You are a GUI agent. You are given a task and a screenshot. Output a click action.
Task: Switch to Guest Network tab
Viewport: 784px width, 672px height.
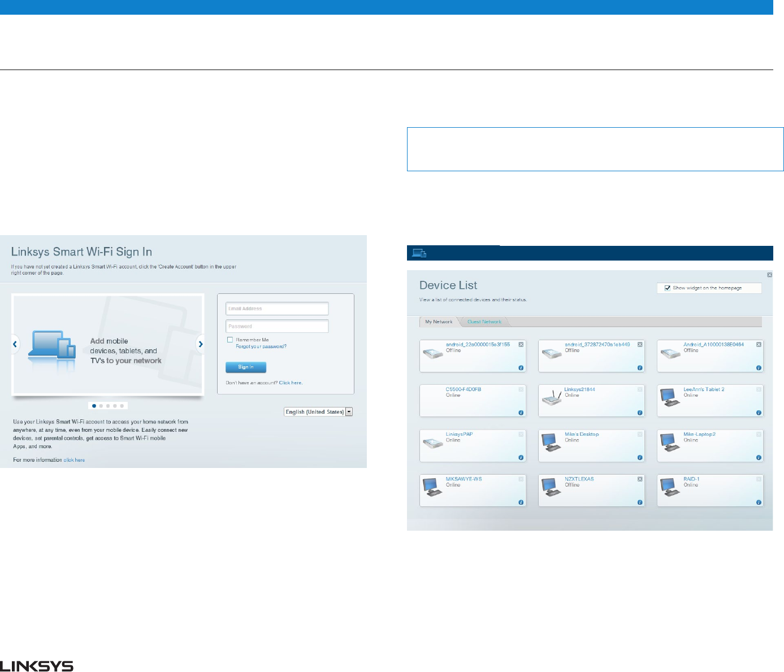click(484, 322)
